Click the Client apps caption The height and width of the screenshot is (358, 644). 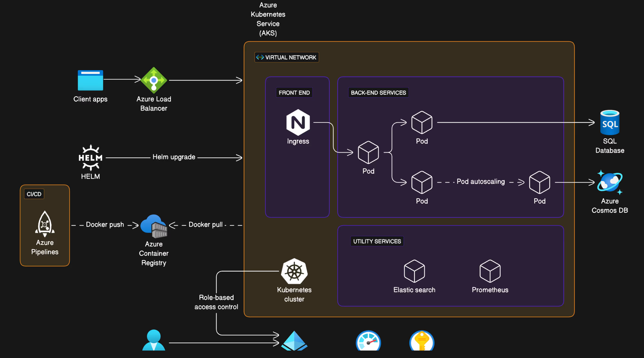[90, 99]
